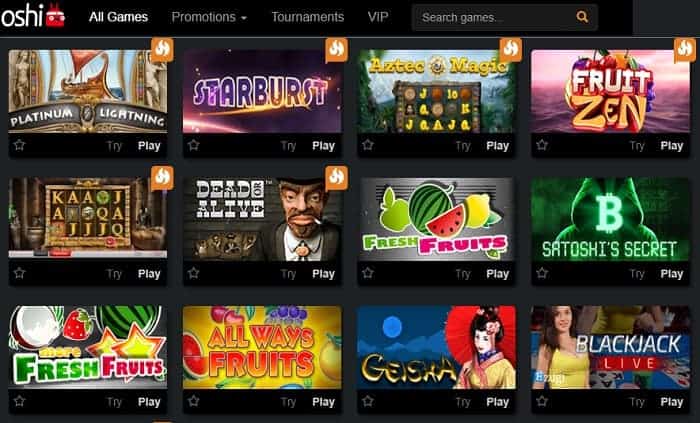Click the flame badge on Platinum Lightning
Viewport: 700px width, 423px height.
click(x=162, y=50)
